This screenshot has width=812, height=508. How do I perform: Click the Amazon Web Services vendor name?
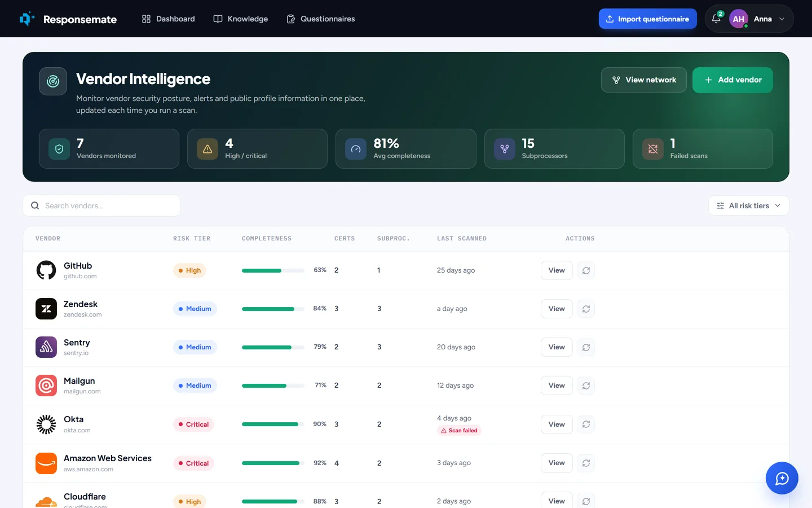coord(108,458)
